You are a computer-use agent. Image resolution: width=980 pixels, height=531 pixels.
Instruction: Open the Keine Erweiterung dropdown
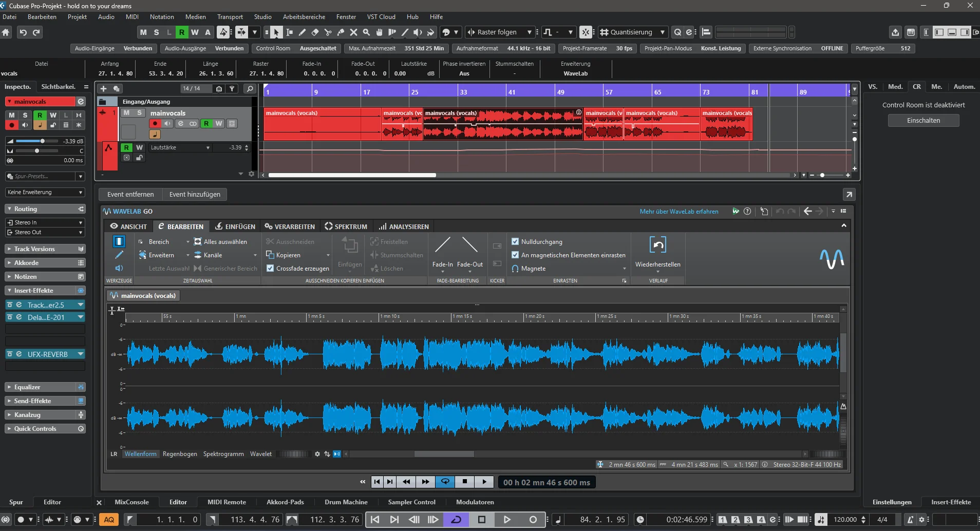click(x=45, y=192)
